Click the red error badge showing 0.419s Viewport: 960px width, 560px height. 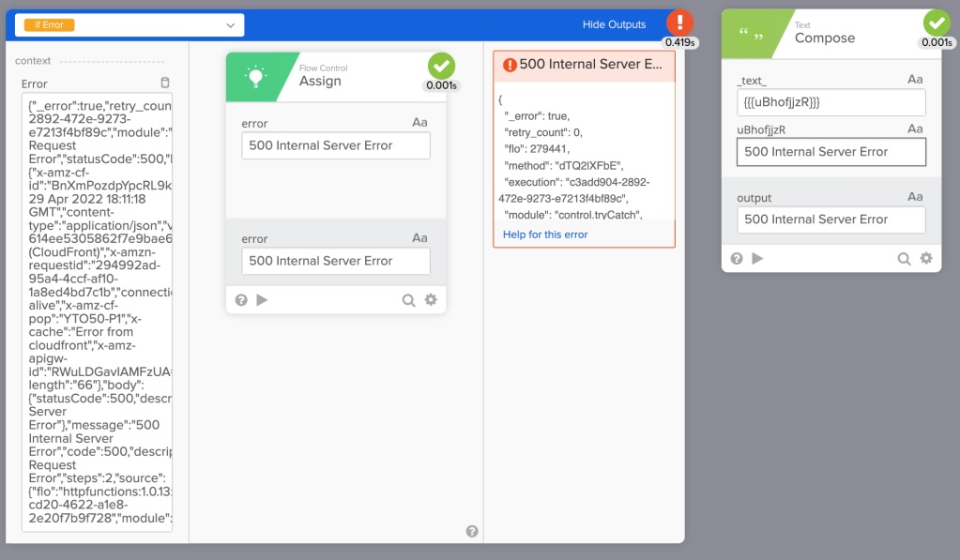pos(678,23)
